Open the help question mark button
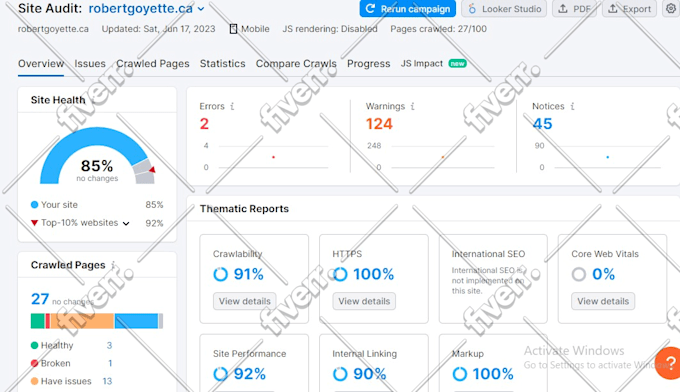The image size is (680, 392). (x=669, y=363)
